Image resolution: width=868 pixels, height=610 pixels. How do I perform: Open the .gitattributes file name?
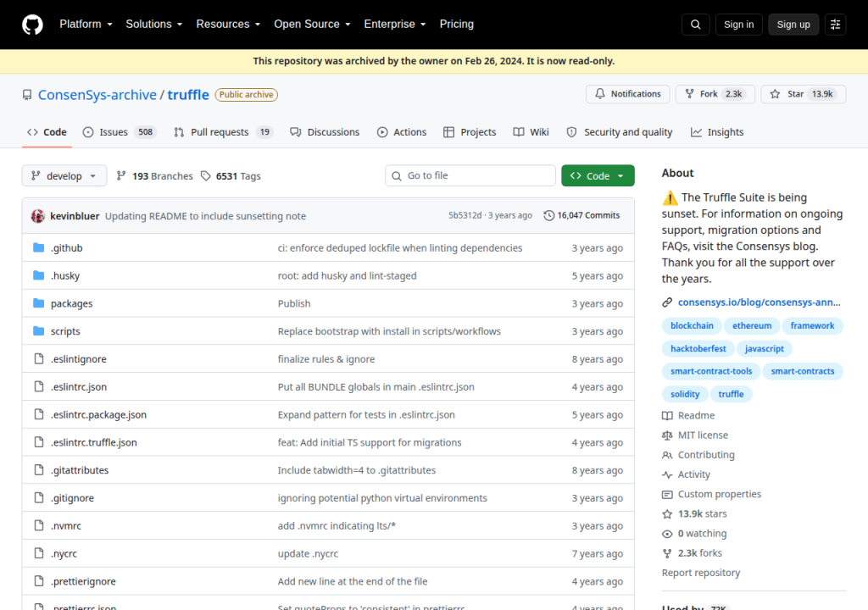click(80, 470)
